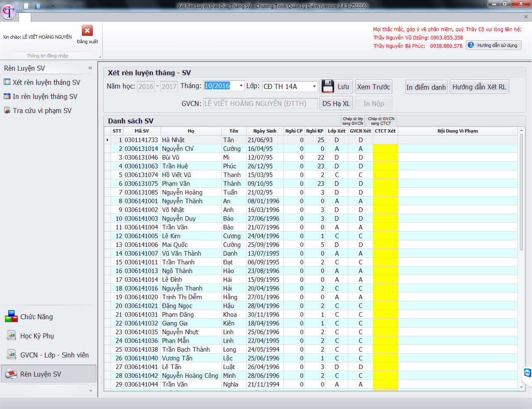Screen dimensions: 532x409
Task: Click the blue help question mark icon
Action: click(x=470, y=45)
